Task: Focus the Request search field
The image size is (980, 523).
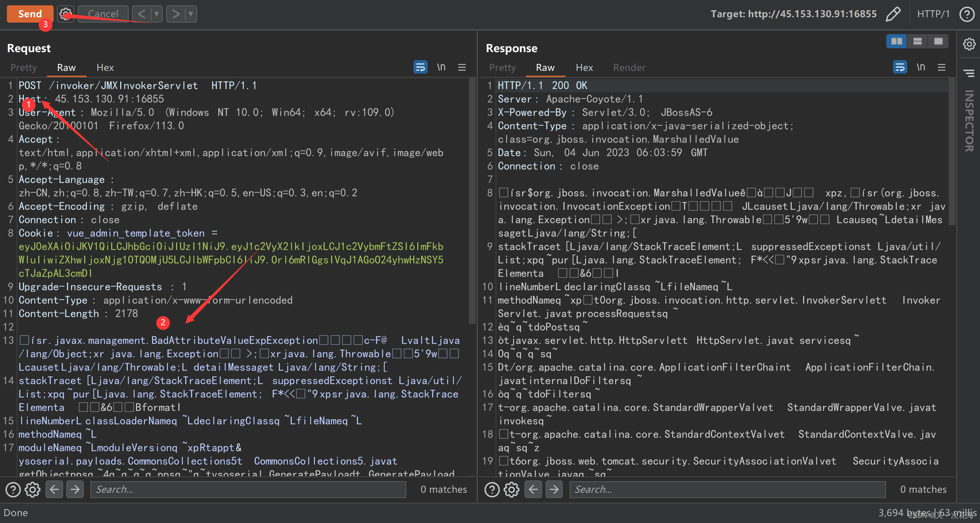Action: 248,489
